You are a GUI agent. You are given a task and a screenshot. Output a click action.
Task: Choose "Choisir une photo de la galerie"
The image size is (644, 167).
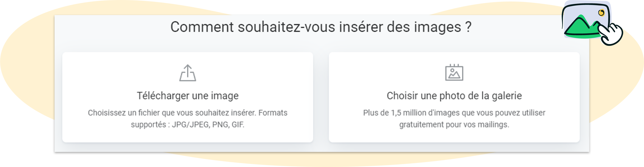pyautogui.click(x=454, y=96)
